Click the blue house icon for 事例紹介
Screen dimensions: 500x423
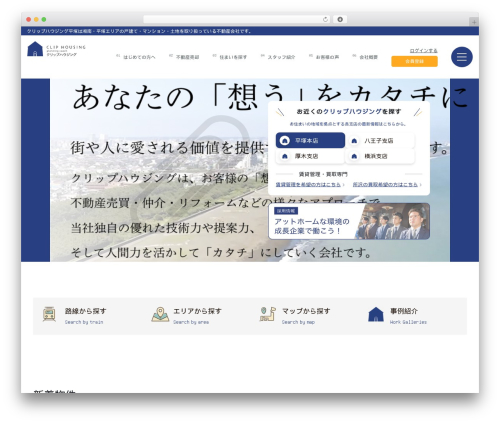(x=376, y=314)
